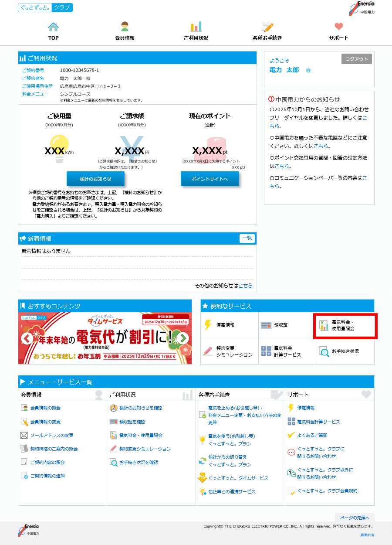This screenshot has width=392, height=545.
Task: Advance banner with right arrow
Action: tap(183, 338)
